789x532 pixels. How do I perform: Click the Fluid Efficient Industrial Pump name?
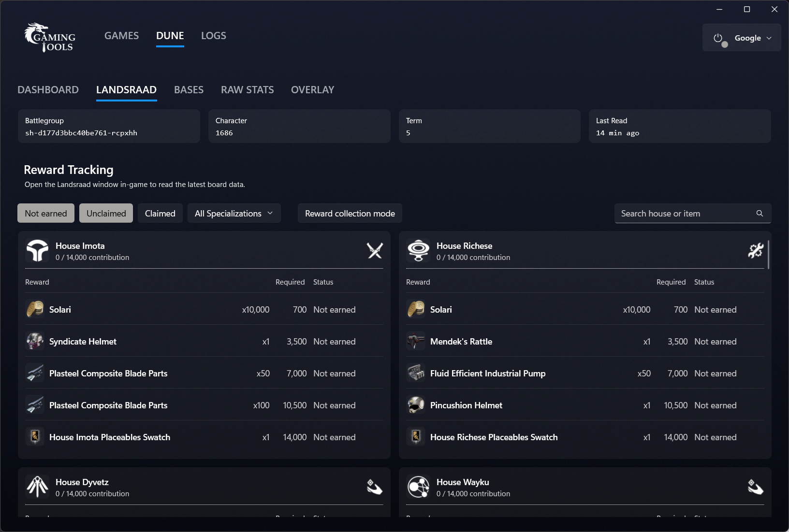pos(488,374)
